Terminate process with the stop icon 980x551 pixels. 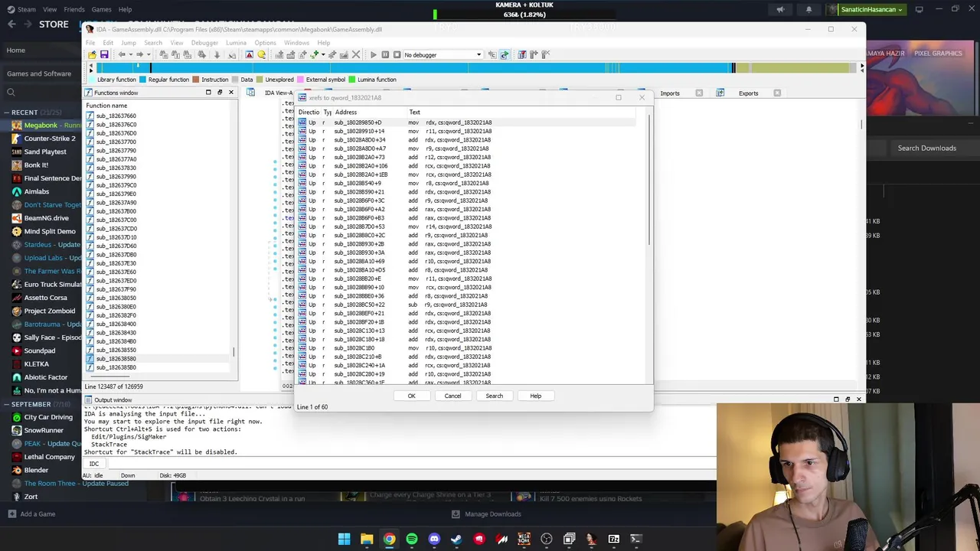click(x=397, y=54)
